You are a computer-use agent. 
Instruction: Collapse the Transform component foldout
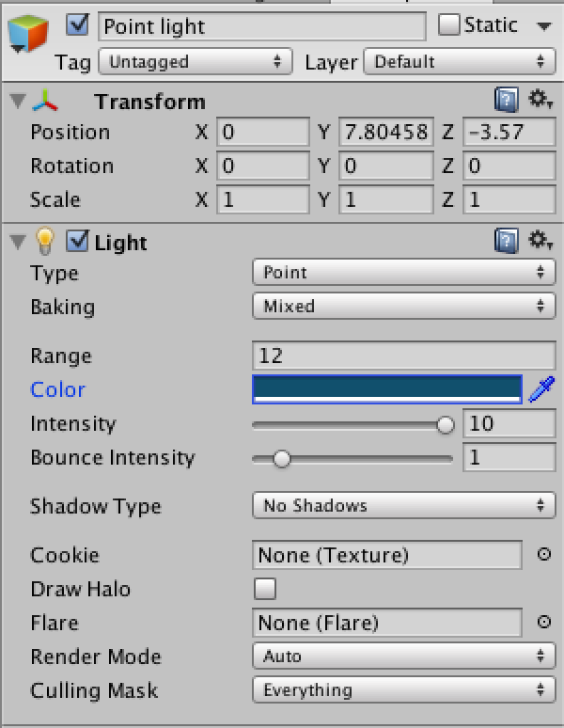[18, 101]
